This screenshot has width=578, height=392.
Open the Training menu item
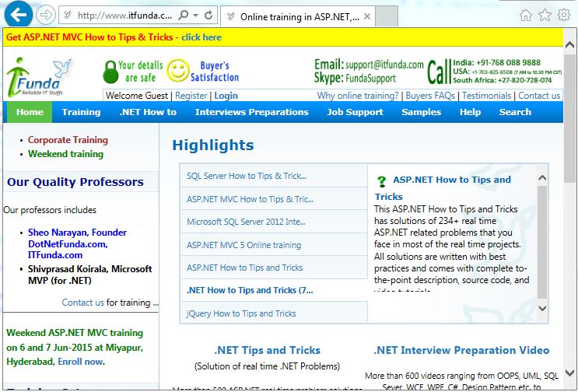tap(81, 112)
